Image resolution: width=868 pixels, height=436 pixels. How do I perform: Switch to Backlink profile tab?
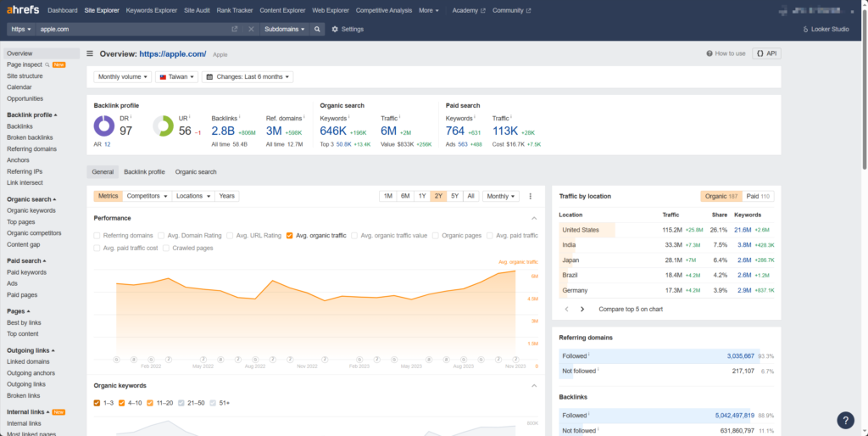[144, 171]
